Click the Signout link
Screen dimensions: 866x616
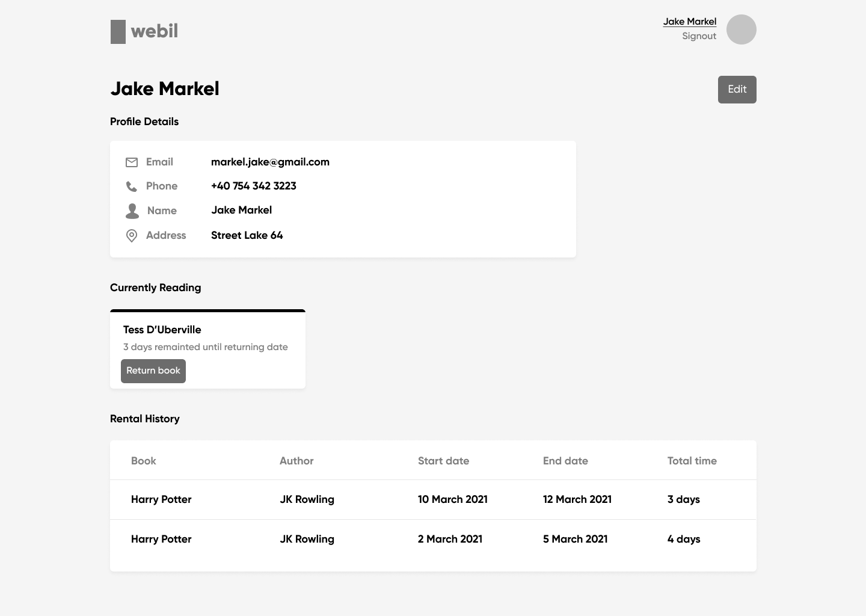(x=699, y=36)
